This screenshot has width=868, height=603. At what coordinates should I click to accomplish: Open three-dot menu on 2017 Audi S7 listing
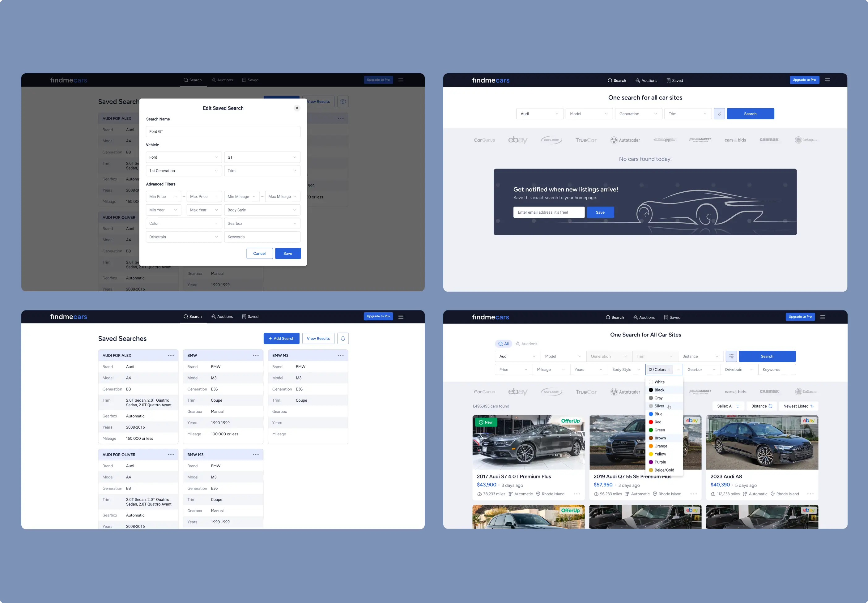[577, 494]
